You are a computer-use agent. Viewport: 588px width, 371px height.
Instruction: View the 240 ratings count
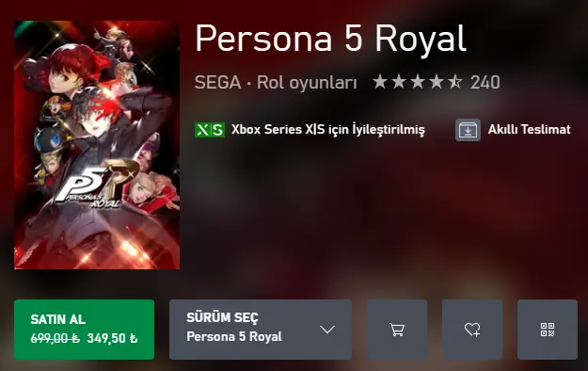pos(485,82)
